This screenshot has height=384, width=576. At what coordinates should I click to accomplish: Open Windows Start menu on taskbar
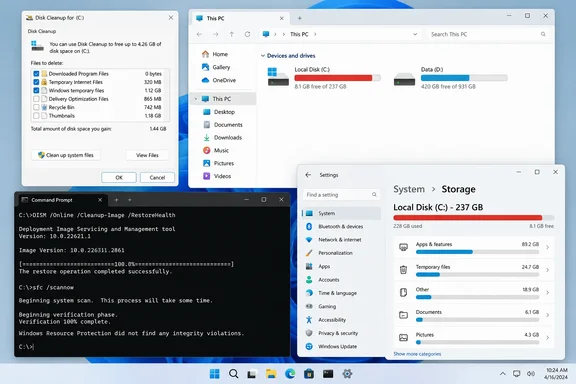coord(215,374)
